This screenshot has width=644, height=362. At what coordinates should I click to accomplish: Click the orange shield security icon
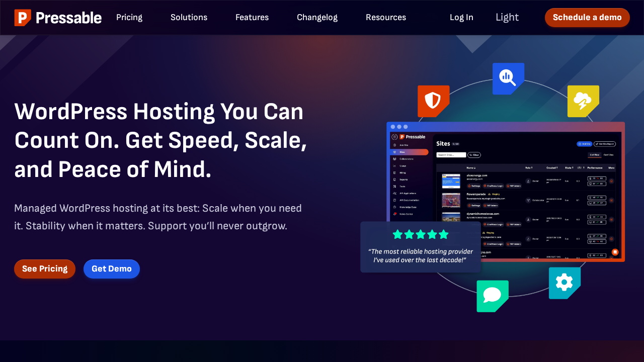point(433,101)
